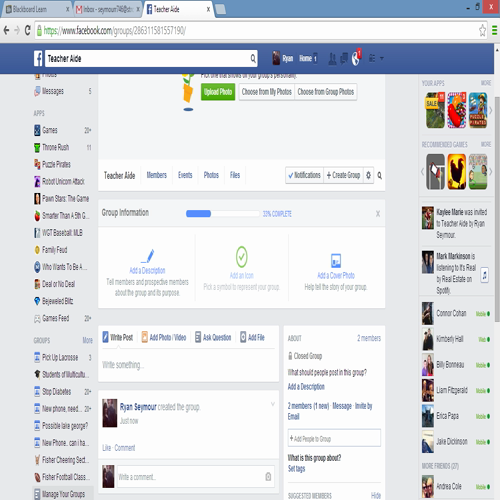Viewport: 500px width, 500px height.
Task: Open the Photos tab
Action: pyautogui.click(x=211, y=175)
